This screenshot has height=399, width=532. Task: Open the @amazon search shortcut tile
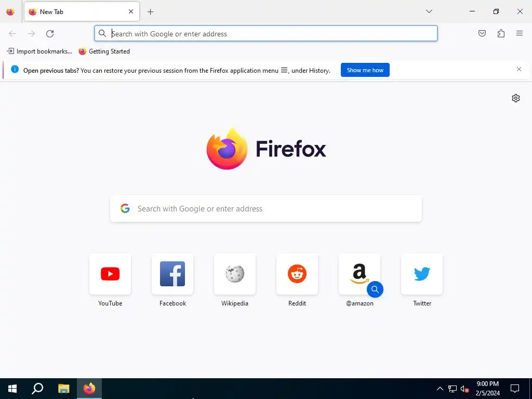click(x=360, y=274)
